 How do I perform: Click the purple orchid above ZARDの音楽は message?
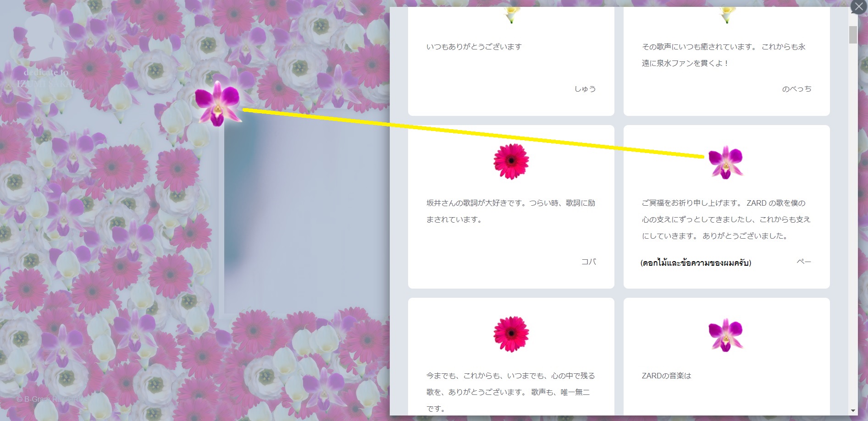pyautogui.click(x=726, y=335)
